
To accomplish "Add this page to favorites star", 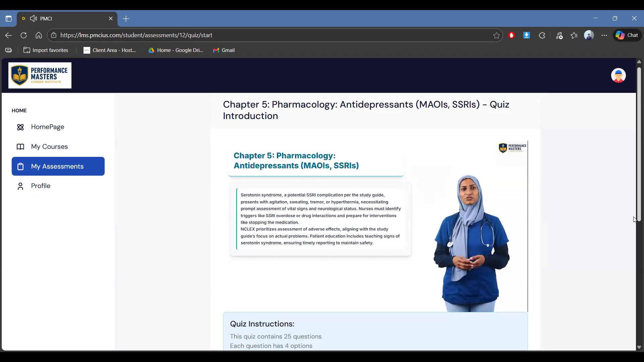I will pos(496,36).
